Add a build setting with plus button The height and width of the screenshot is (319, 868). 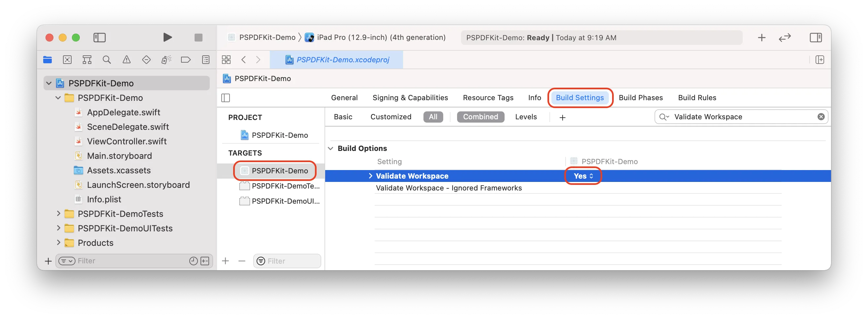point(562,118)
